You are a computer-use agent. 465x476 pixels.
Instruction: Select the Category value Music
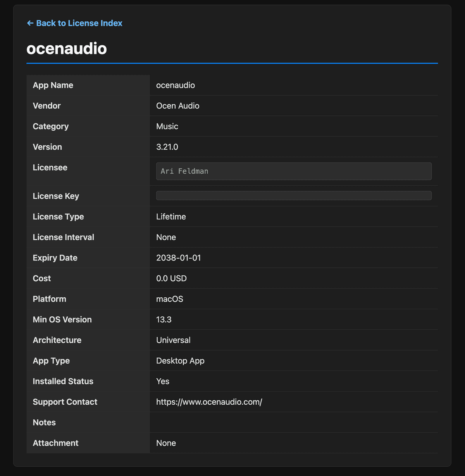pyautogui.click(x=167, y=126)
